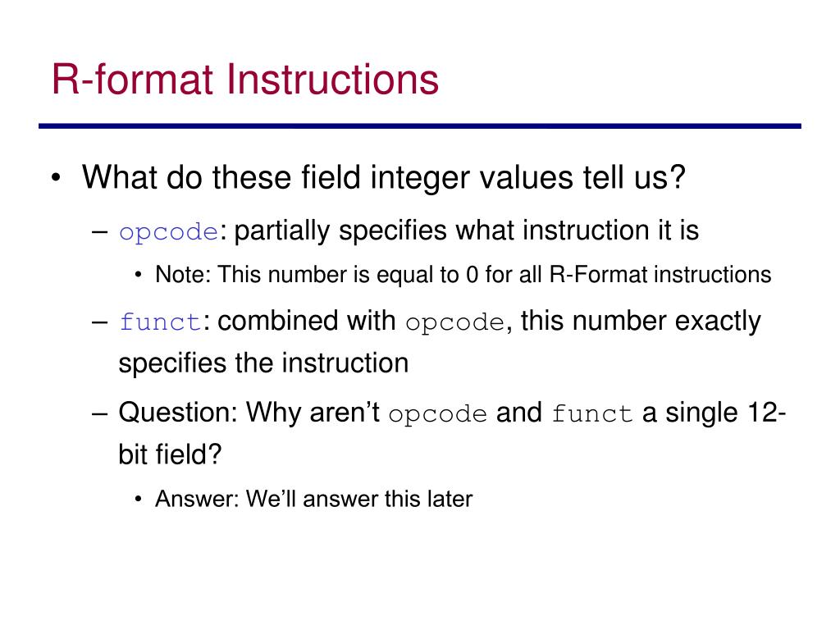Click the dark blue horizontal rule under the title
The height and width of the screenshot is (630, 840).
pyautogui.click(x=420, y=126)
